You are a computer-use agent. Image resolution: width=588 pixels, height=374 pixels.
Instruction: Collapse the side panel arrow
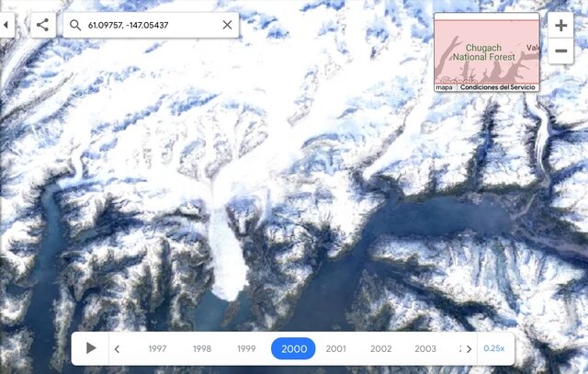[x=6, y=25]
